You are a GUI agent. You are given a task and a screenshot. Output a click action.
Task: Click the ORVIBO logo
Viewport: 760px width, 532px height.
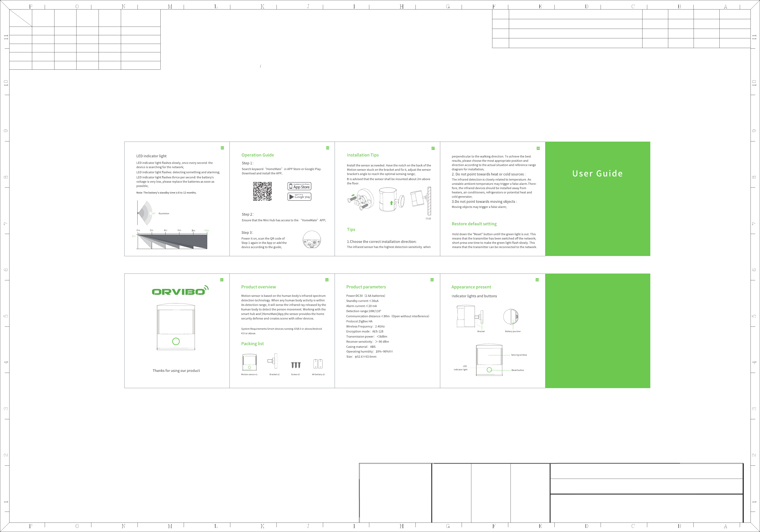click(x=180, y=290)
